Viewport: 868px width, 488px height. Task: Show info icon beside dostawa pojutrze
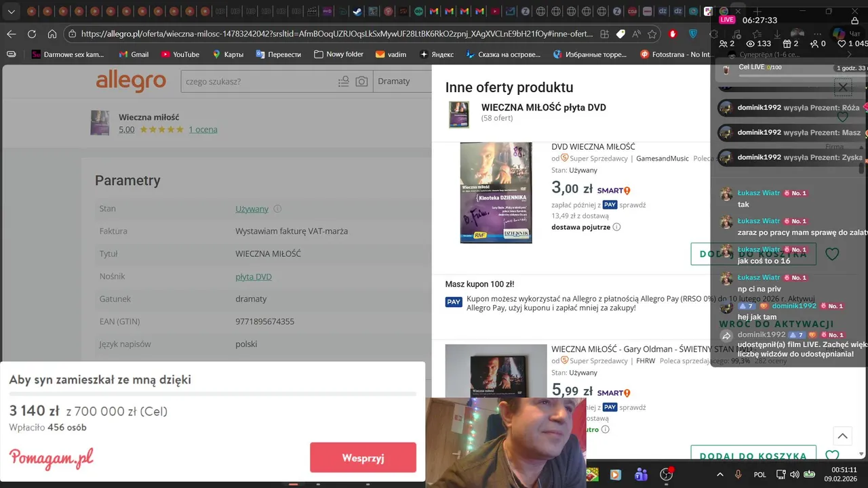coord(616,227)
